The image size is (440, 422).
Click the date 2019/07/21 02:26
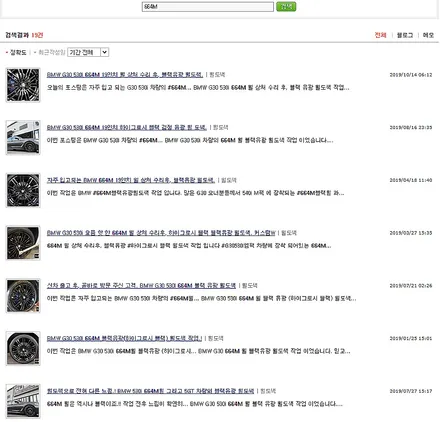click(411, 285)
